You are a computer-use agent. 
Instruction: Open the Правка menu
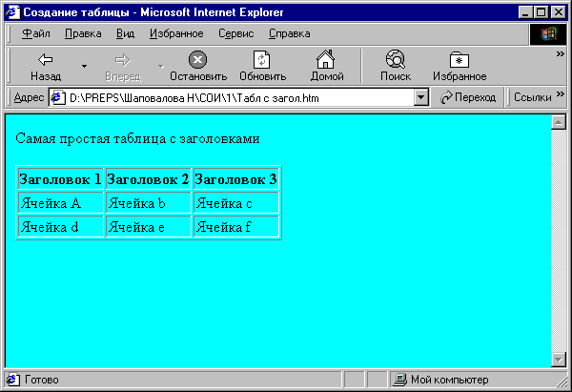coord(83,33)
